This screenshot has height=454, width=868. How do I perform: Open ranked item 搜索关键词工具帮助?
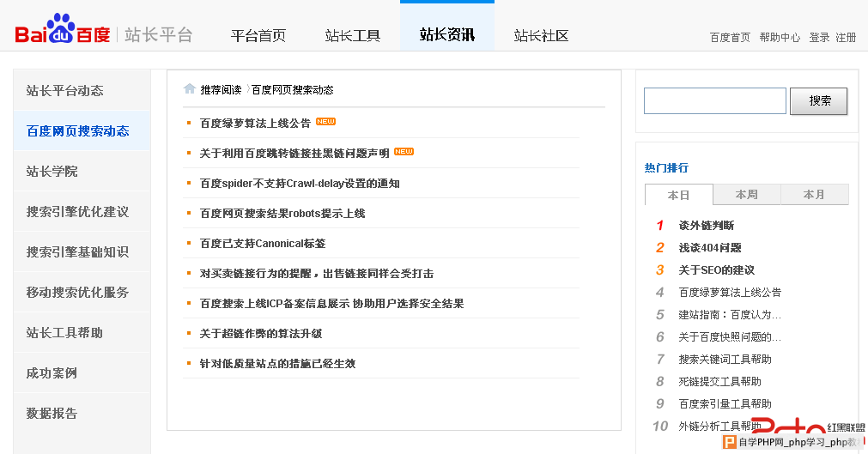point(725,359)
